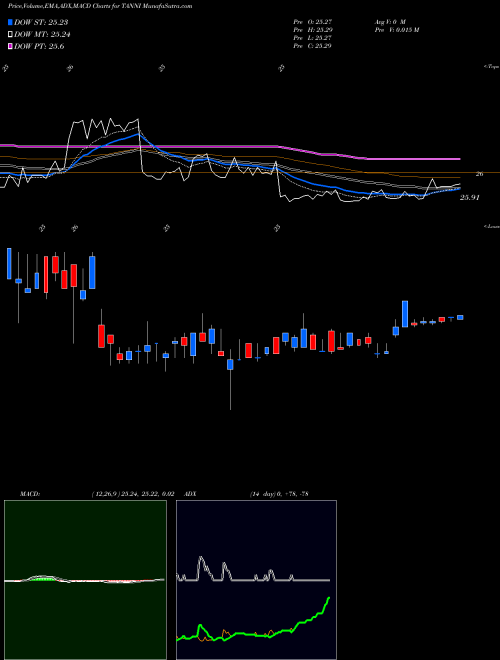Image resolution: width=500 pixels, height=660 pixels.
Task: Select the 'DOW PT: 25.6' legend label
Action: coord(39,46)
